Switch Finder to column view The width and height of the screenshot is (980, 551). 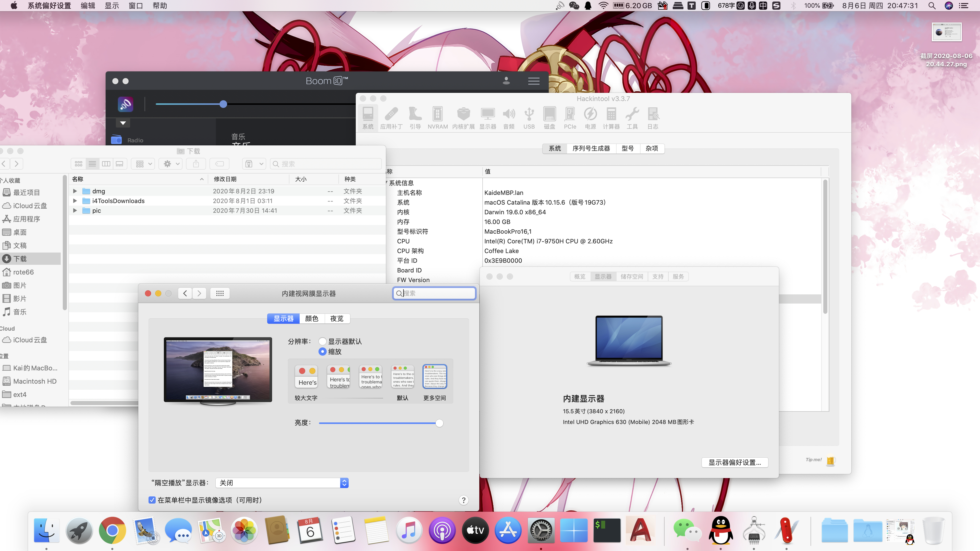click(x=106, y=164)
